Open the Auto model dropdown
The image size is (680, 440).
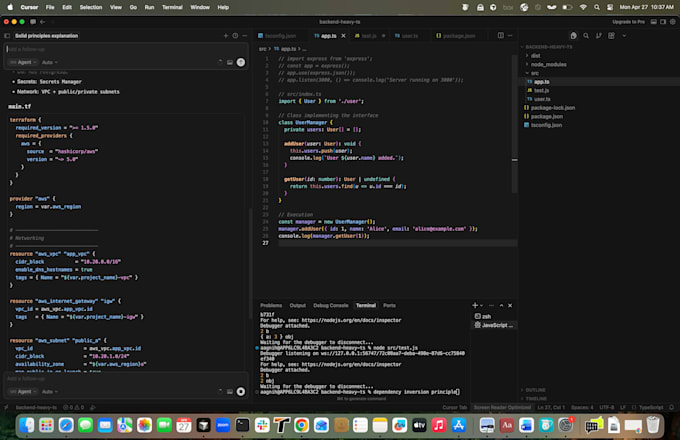[x=49, y=62]
